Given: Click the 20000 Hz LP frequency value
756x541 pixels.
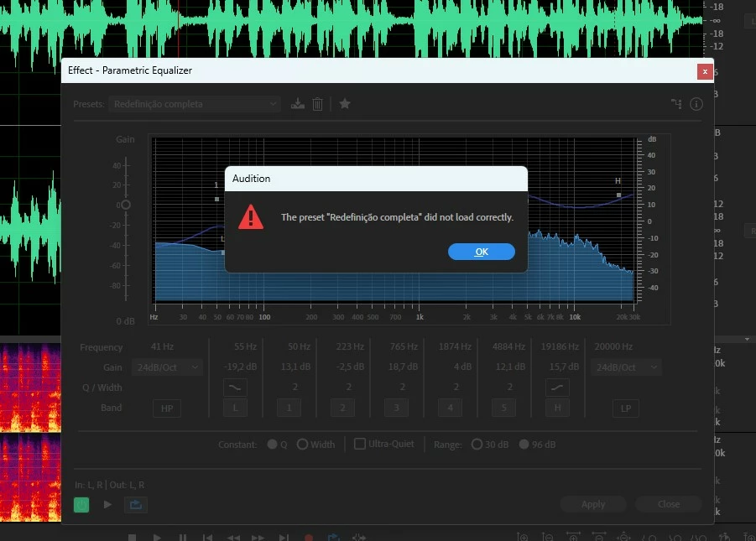Looking at the screenshot, I should pos(613,346).
